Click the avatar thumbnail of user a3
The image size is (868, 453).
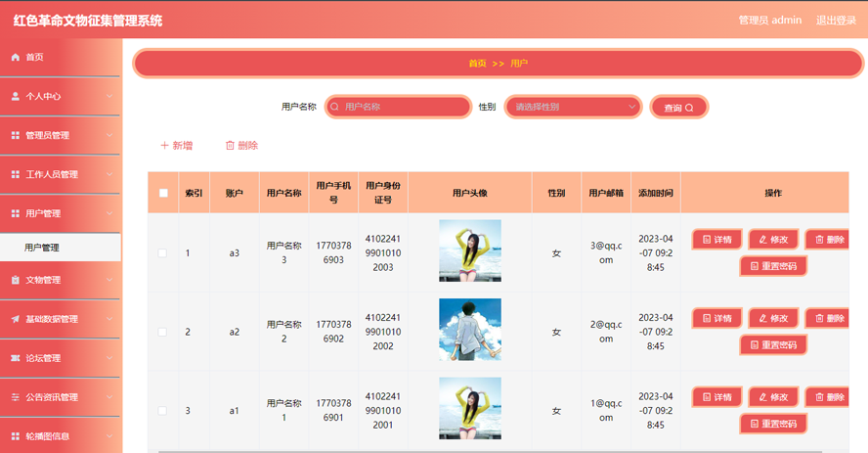tap(470, 250)
